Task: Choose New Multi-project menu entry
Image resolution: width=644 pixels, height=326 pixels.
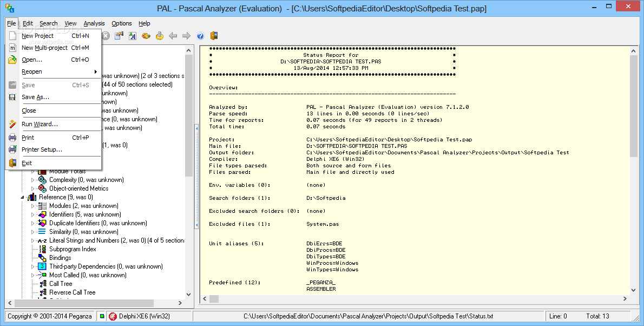Action: 54,48
